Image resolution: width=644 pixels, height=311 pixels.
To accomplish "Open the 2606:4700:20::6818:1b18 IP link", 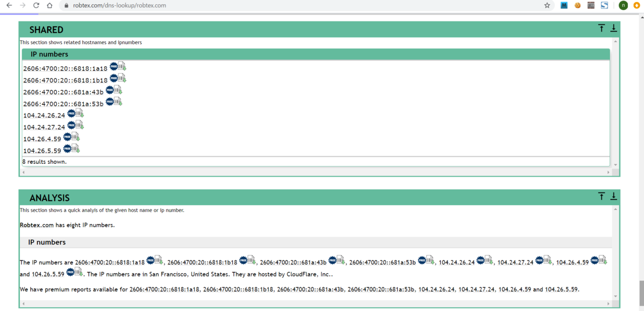I will point(64,78).
